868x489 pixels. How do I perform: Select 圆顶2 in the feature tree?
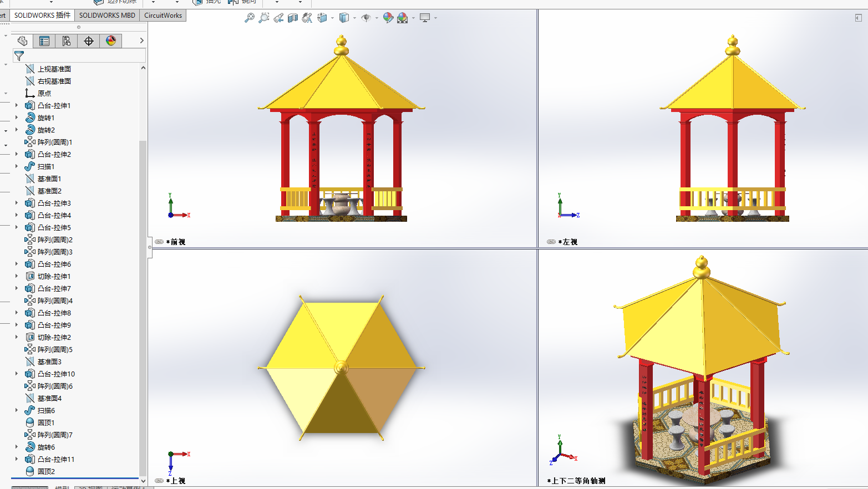click(46, 471)
